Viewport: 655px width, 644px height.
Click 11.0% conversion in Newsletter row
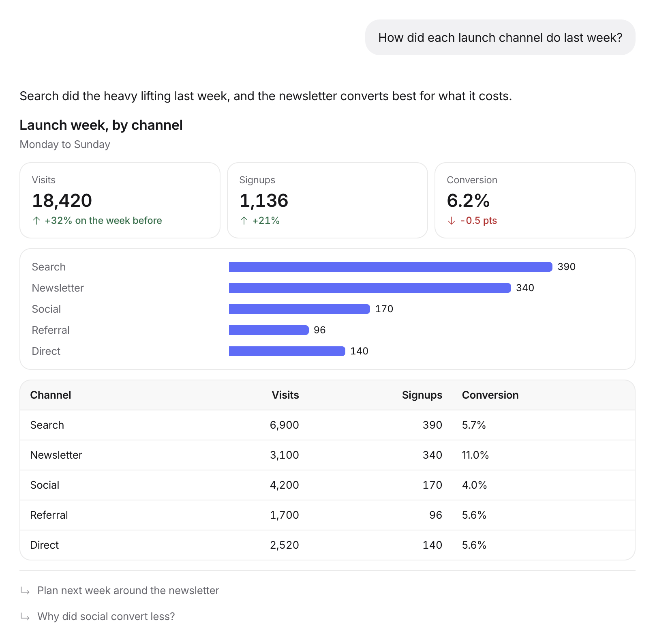coord(475,455)
